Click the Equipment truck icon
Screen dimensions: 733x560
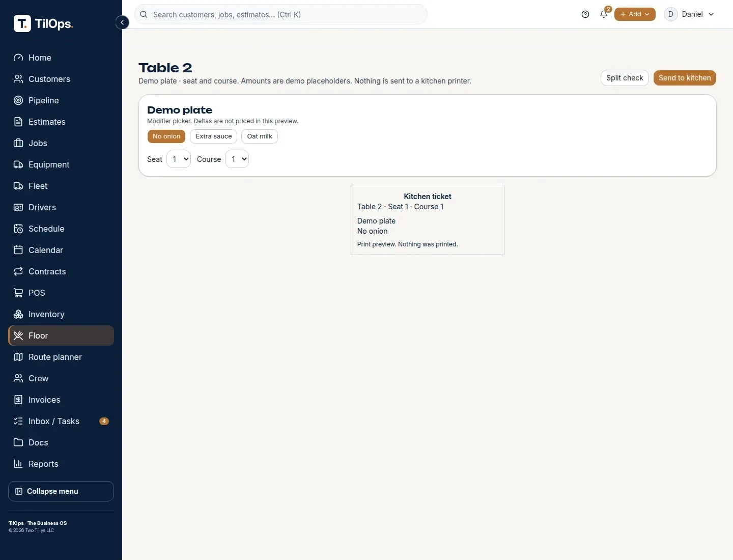click(x=18, y=164)
